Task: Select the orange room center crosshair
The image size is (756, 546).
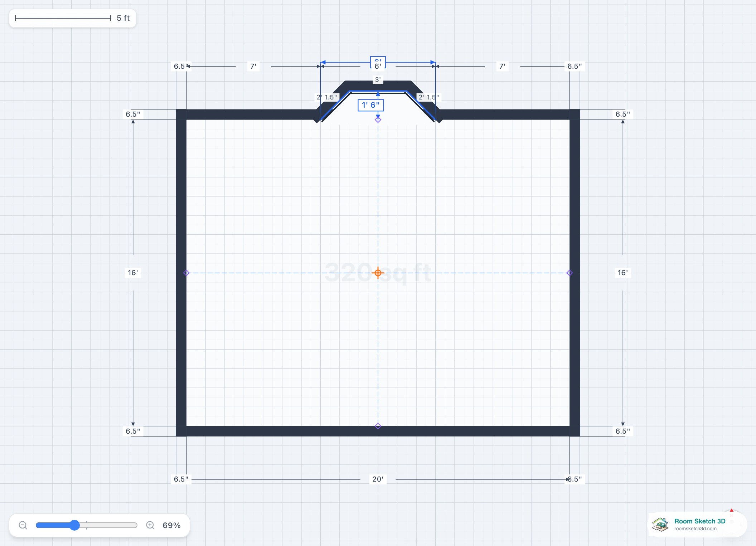Action: click(378, 273)
